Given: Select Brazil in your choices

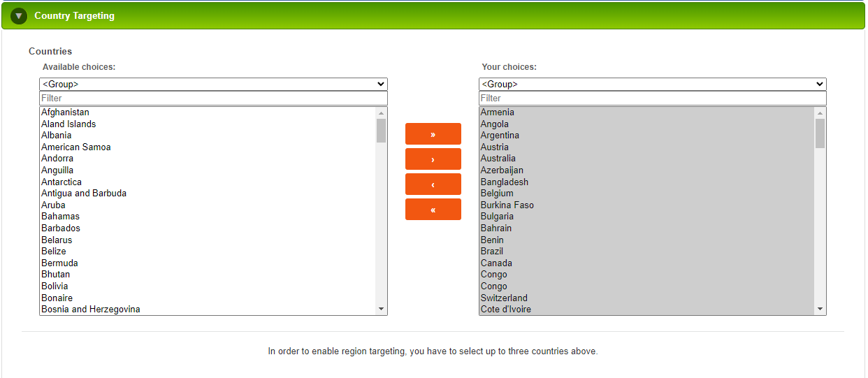Looking at the screenshot, I should point(647,252).
